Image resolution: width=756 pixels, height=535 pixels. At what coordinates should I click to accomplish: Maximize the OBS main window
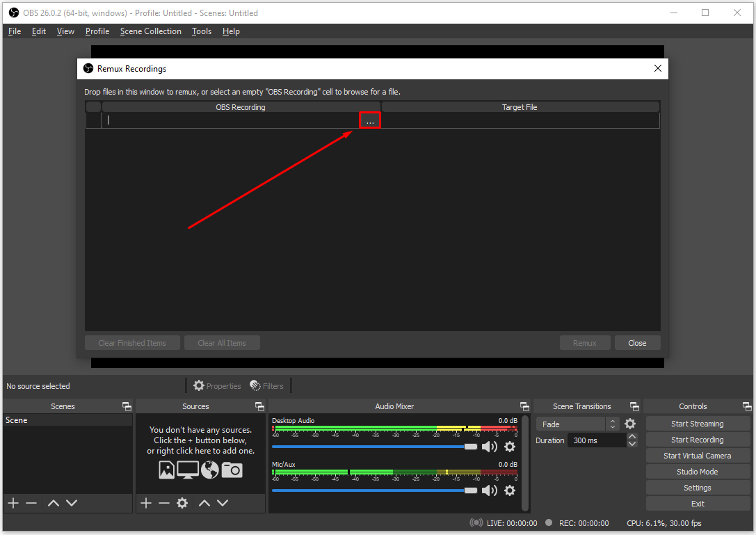705,13
